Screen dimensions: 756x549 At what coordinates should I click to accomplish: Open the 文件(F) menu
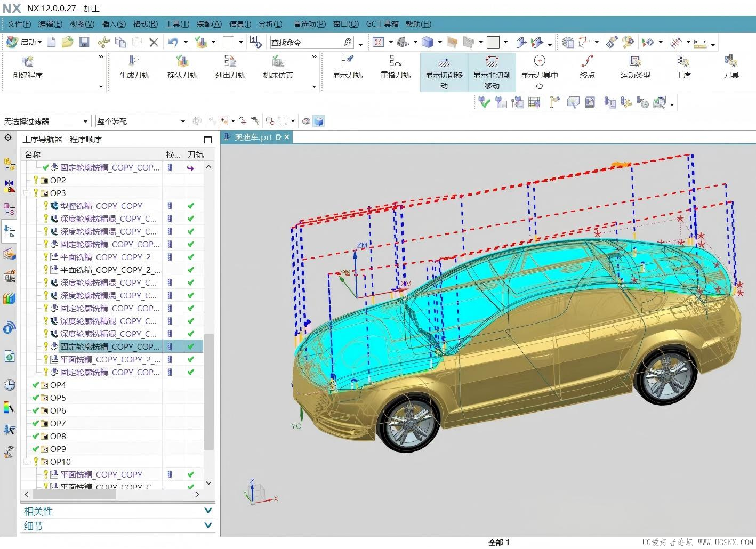(x=19, y=24)
